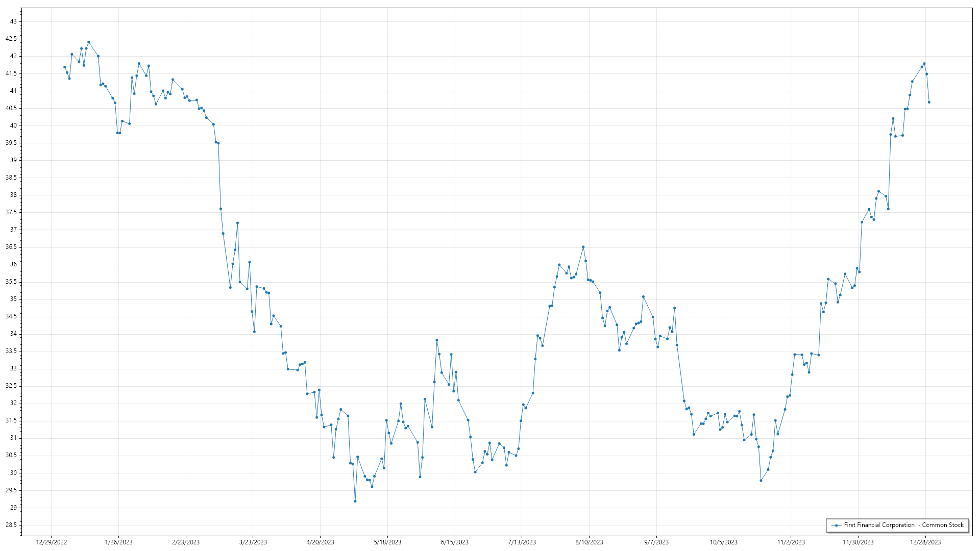
Task: Click the 28.5 y-axis value label
Action: 11,525
